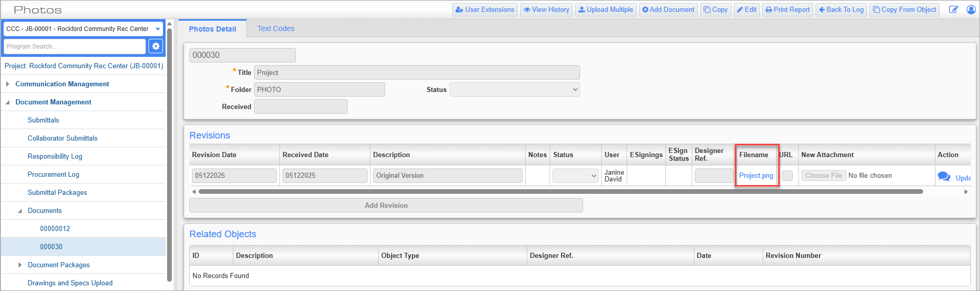980x291 pixels.
Task: Collapse Document Management tree node
Action: (8, 102)
